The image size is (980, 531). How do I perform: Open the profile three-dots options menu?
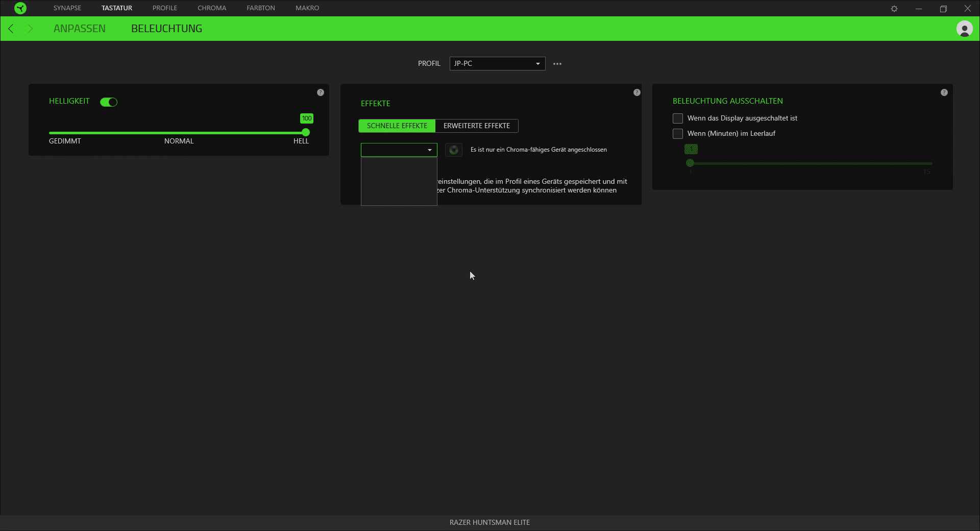coord(557,64)
